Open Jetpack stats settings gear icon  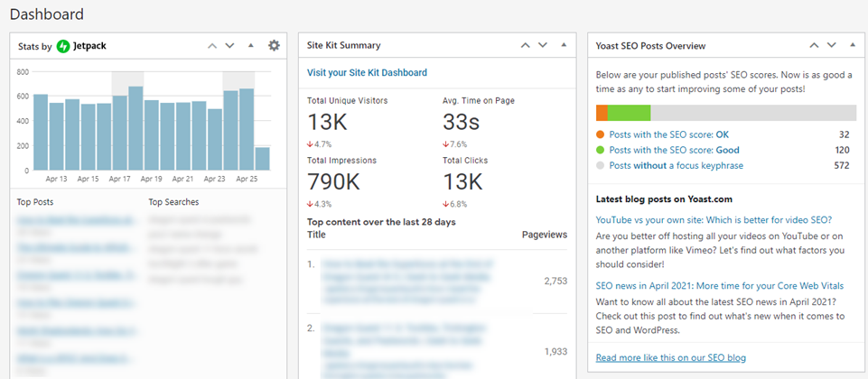click(274, 45)
